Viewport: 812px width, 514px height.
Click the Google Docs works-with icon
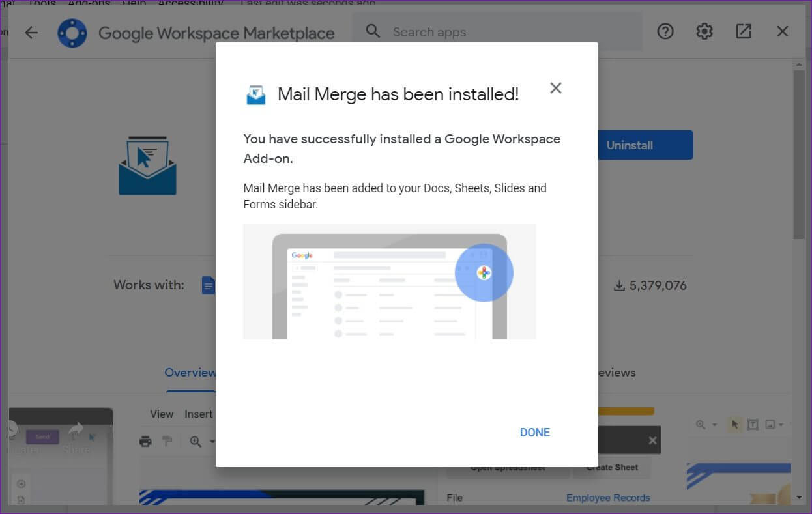tap(209, 285)
